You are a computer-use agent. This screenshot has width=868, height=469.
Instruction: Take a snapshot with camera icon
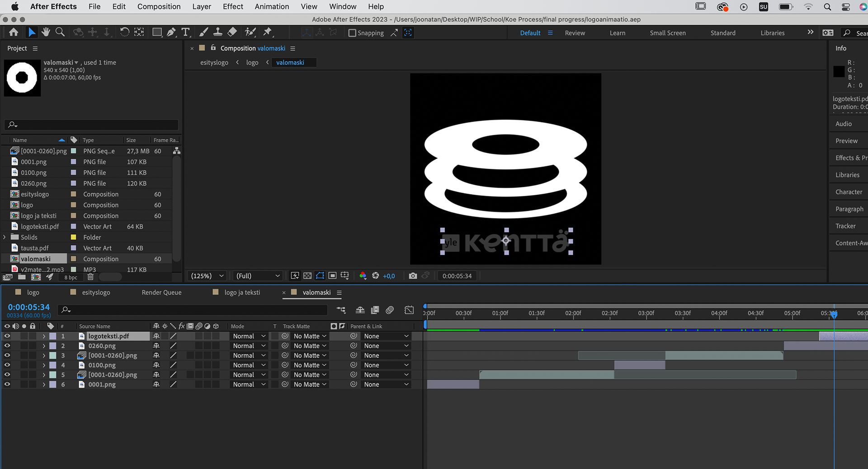pyautogui.click(x=413, y=276)
